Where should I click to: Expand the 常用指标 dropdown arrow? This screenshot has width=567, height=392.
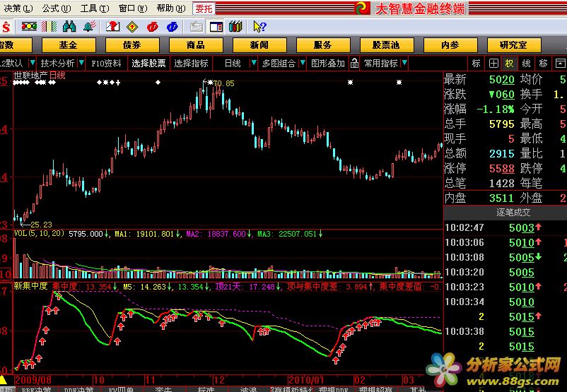pyautogui.click(x=404, y=63)
